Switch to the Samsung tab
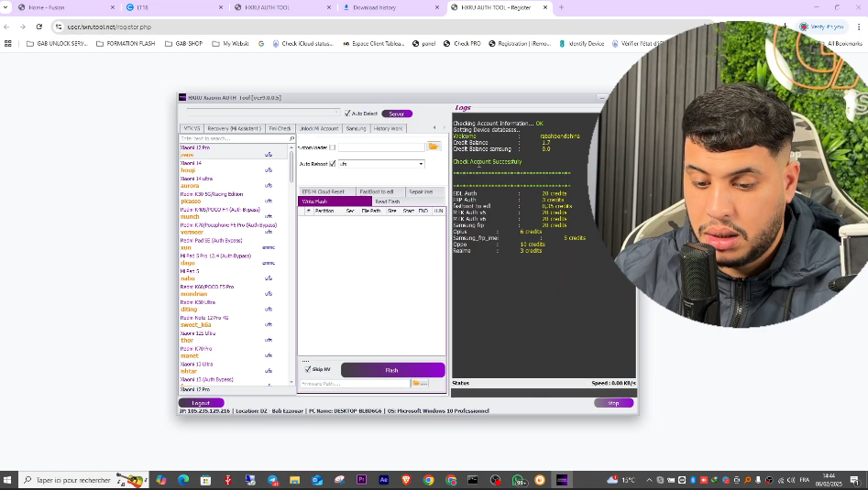 point(356,128)
